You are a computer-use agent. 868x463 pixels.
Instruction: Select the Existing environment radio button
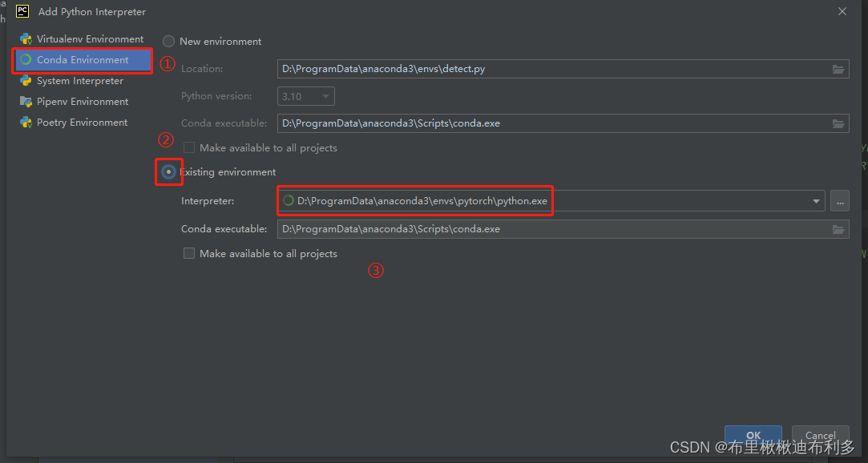click(x=168, y=171)
